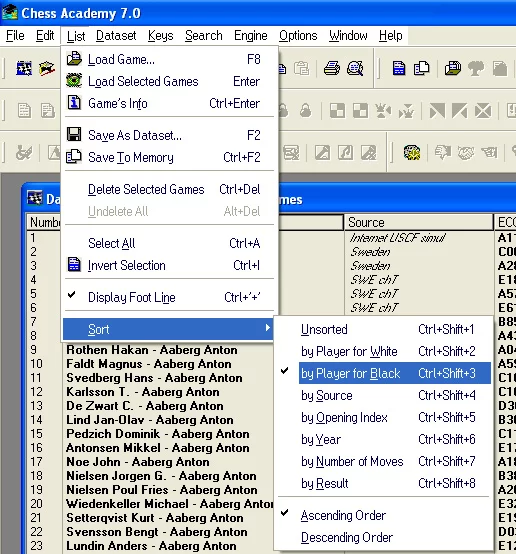Screen dimensions: 516x554
Task: Click the print preview magnifier icon
Action: (x=355, y=68)
